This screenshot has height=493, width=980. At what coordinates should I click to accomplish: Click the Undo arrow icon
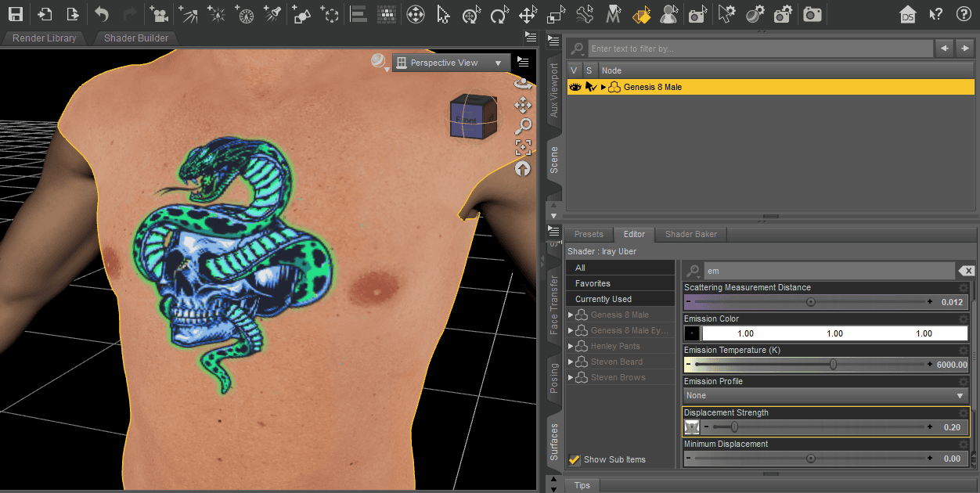pyautogui.click(x=103, y=13)
